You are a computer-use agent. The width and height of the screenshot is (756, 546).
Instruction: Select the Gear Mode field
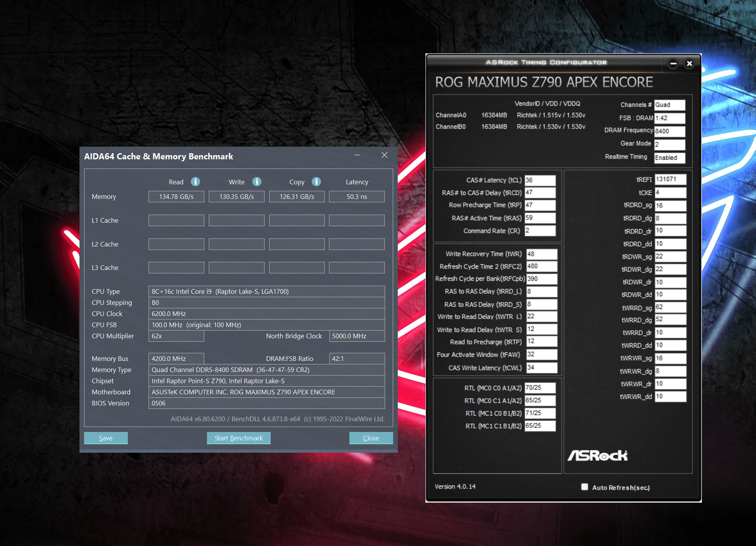pyautogui.click(x=670, y=144)
